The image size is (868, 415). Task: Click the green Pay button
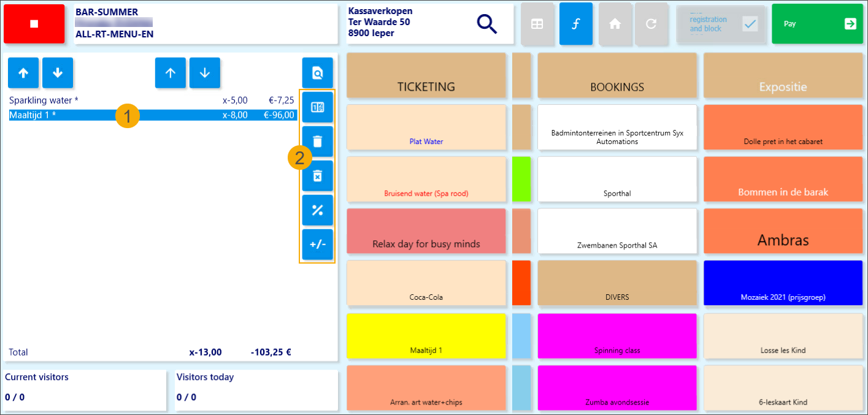(816, 24)
